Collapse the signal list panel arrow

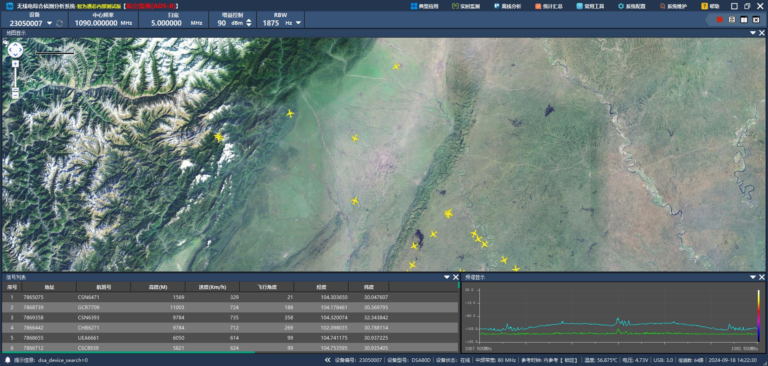(447, 277)
